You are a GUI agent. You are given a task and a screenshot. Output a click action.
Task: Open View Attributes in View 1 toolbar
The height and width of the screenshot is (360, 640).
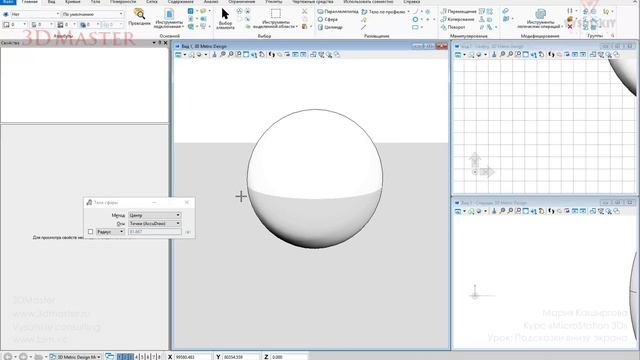pos(178,55)
